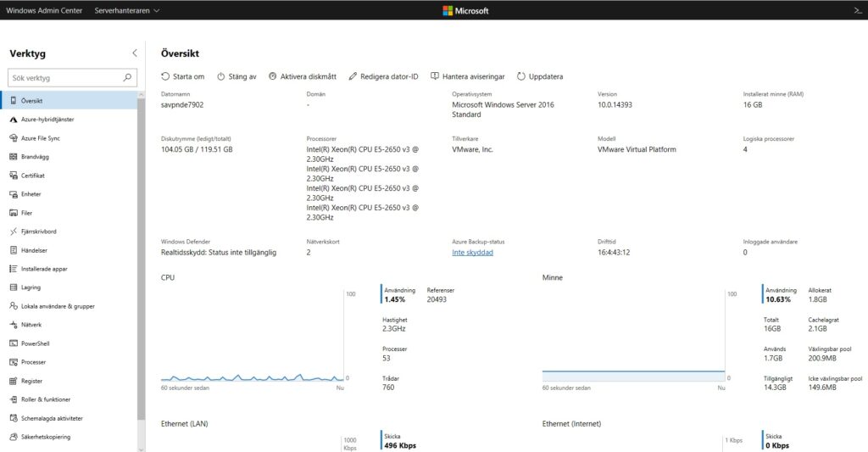Select VMware Virtual Platform model text

click(637, 149)
